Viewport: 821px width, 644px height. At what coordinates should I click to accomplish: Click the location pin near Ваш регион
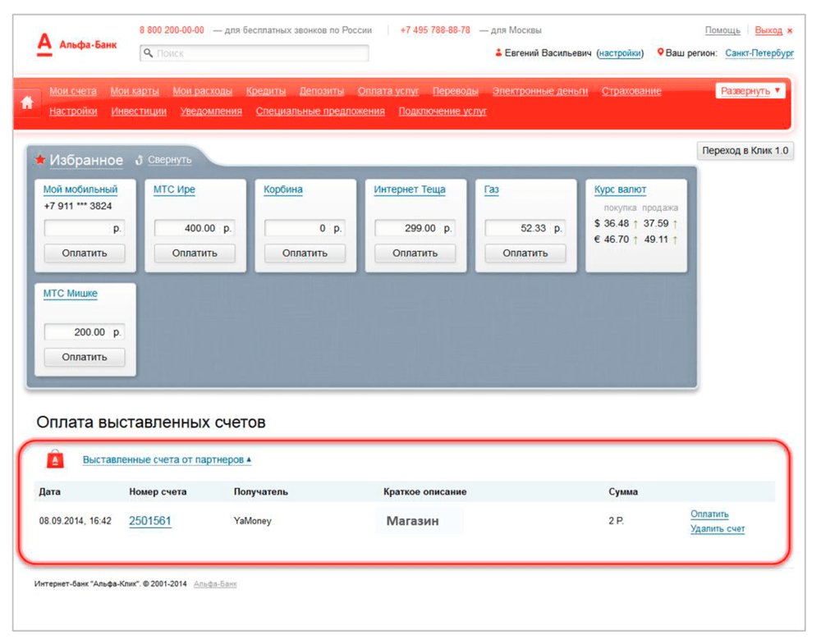tap(660, 53)
